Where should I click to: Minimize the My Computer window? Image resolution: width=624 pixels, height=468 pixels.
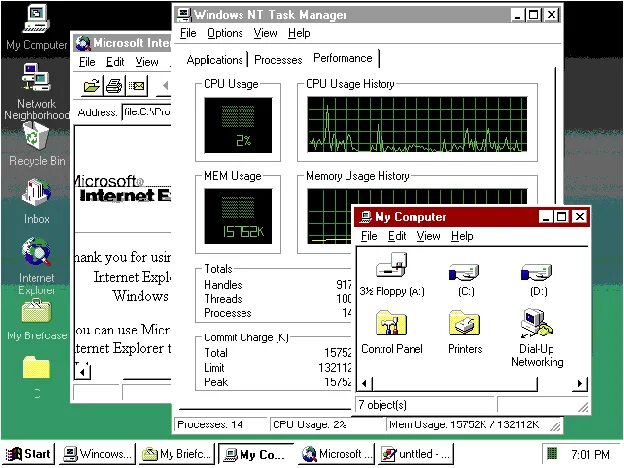pyautogui.click(x=546, y=217)
